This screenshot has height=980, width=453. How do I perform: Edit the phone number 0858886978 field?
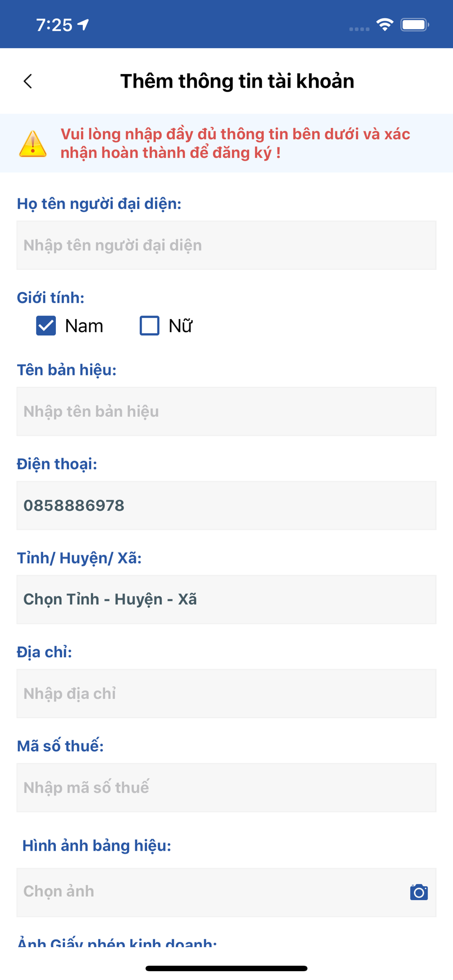pyautogui.click(x=226, y=505)
